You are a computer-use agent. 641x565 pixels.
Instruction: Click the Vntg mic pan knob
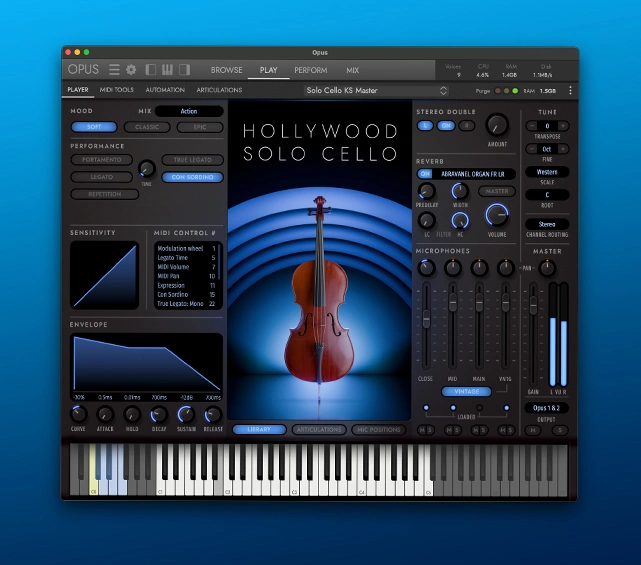pyautogui.click(x=506, y=268)
